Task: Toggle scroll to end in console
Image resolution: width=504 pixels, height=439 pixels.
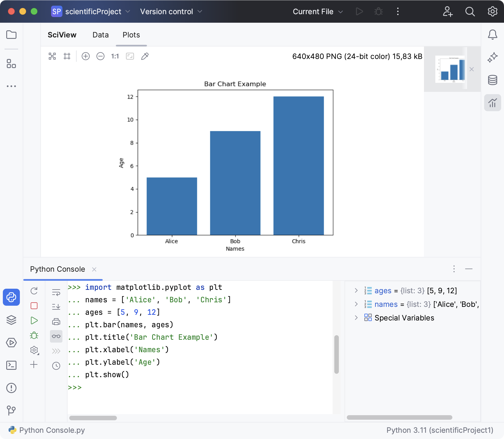Action: pos(56,306)
